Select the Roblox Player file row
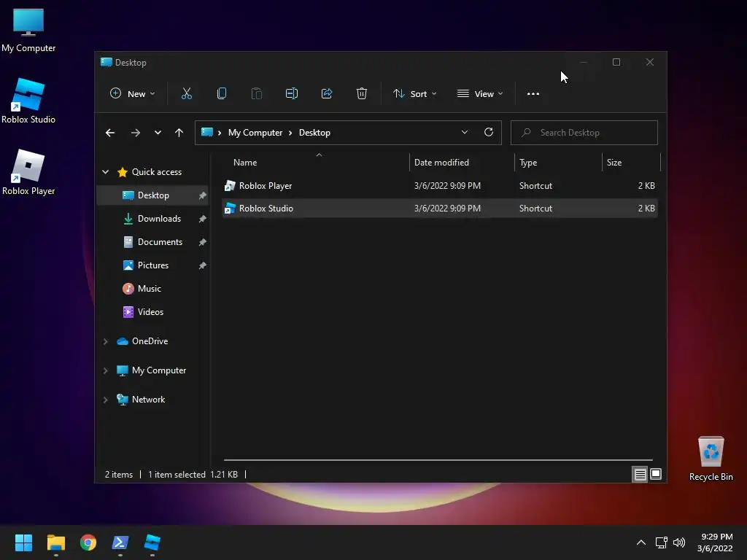Viewport: 747px width, 560px height. click(x=440, y=186)
